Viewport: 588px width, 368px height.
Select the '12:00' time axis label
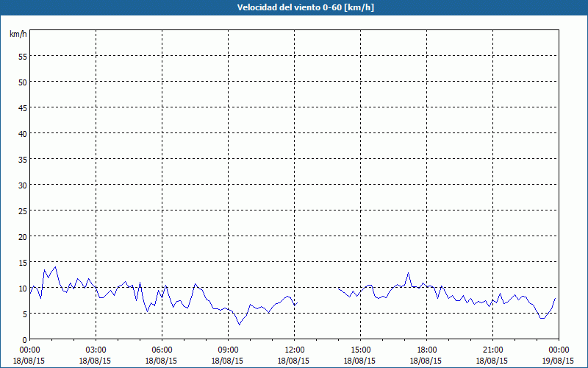(x=294, y=350)
